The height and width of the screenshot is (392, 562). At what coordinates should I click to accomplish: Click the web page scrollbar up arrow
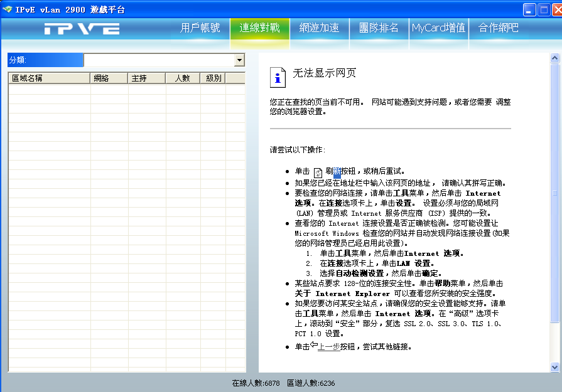coord(554,58)
